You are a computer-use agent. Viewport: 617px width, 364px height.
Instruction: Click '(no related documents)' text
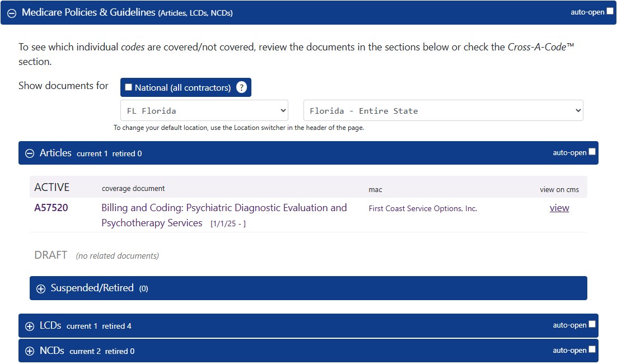point(117,256)
